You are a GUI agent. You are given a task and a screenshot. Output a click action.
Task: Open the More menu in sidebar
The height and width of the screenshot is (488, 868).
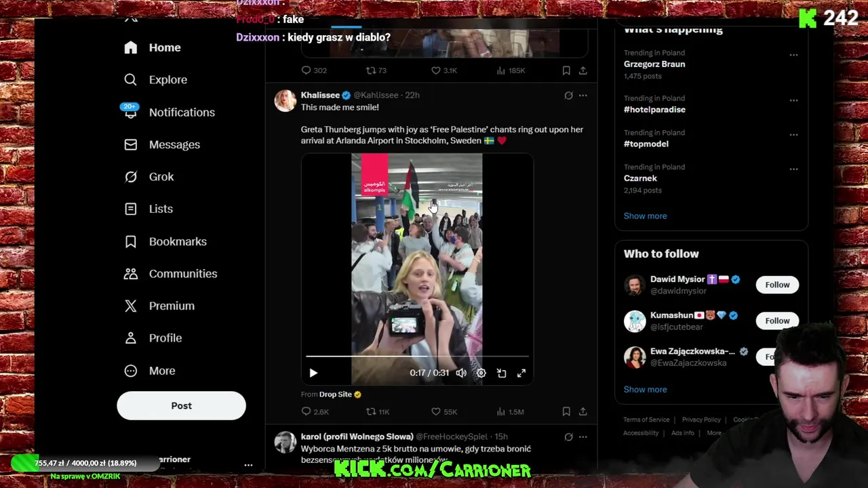point(150,371)
